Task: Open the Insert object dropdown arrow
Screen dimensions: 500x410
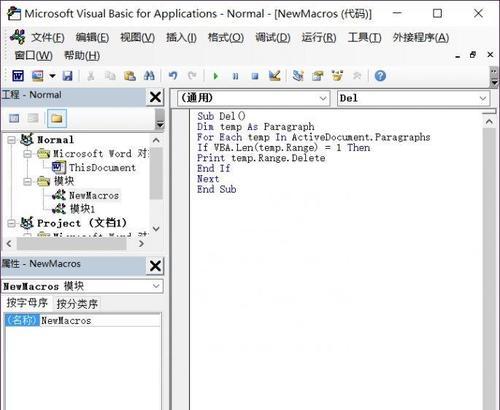Action: [x=52, y=76]
